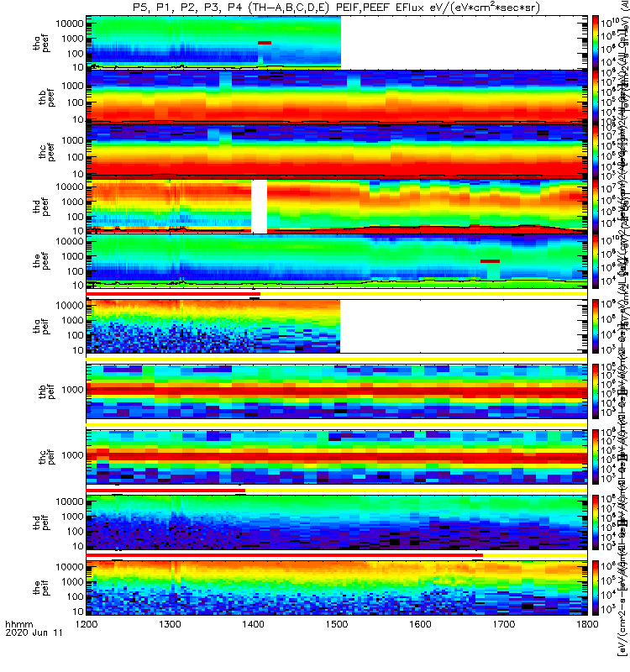Click the thc peif panel color bar

pyautogui.click(x=596, y=457)
